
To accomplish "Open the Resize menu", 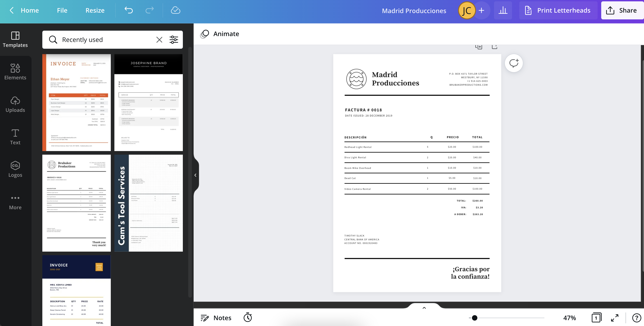I will (x=95, y=10).
